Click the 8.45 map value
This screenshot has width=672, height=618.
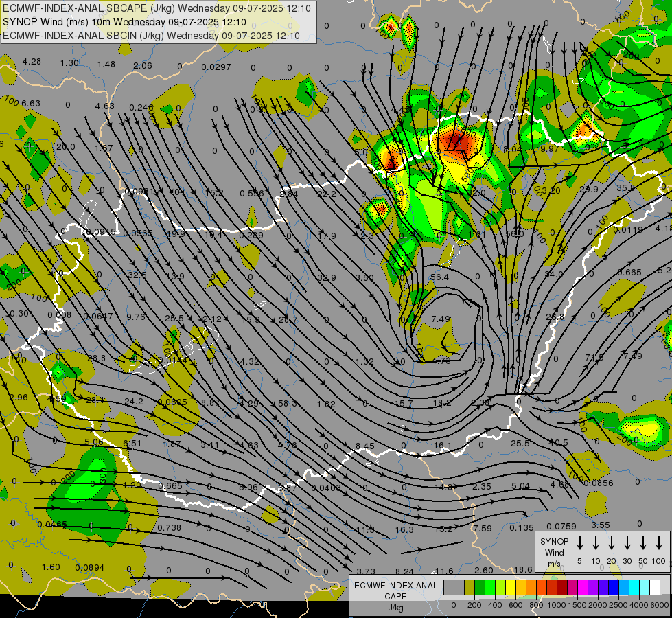pyautogui.click(x=364, y=446)
